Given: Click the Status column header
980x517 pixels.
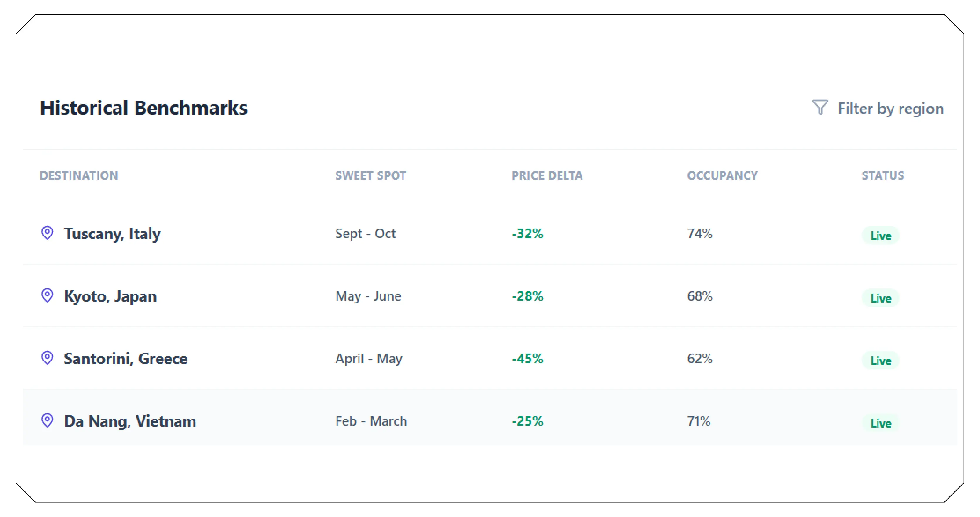Looking at the screenshot, I should pos(882,175).
